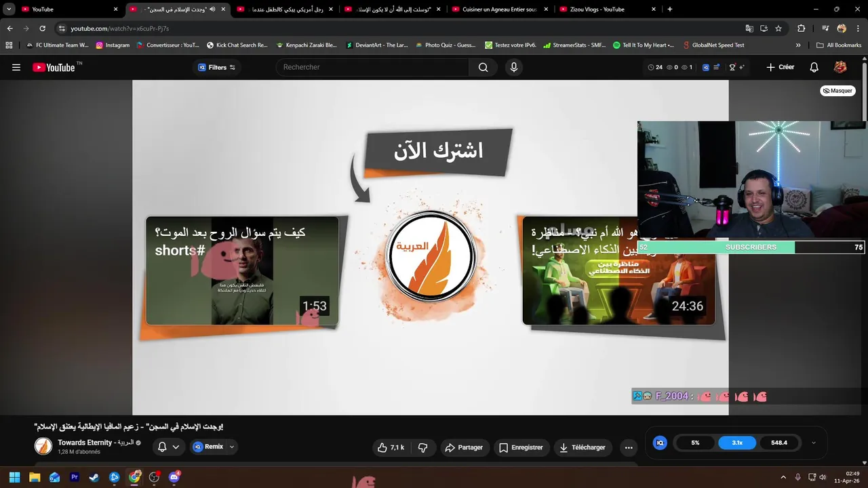Viewport: 868px width, 488px height.
Task: Click the Télécharger download button
Action: (x=583, y=447)
